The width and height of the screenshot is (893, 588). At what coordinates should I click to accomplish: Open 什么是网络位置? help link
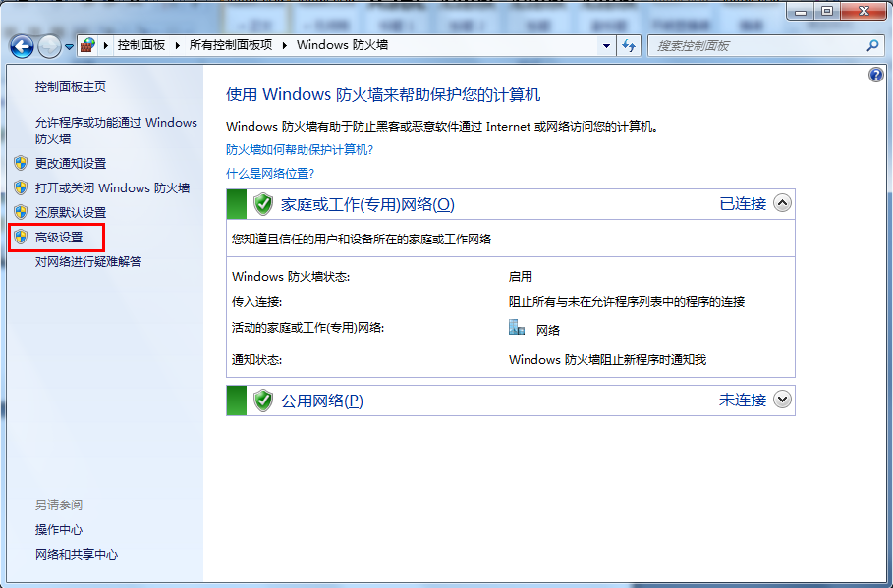click(x=270, y=173)
